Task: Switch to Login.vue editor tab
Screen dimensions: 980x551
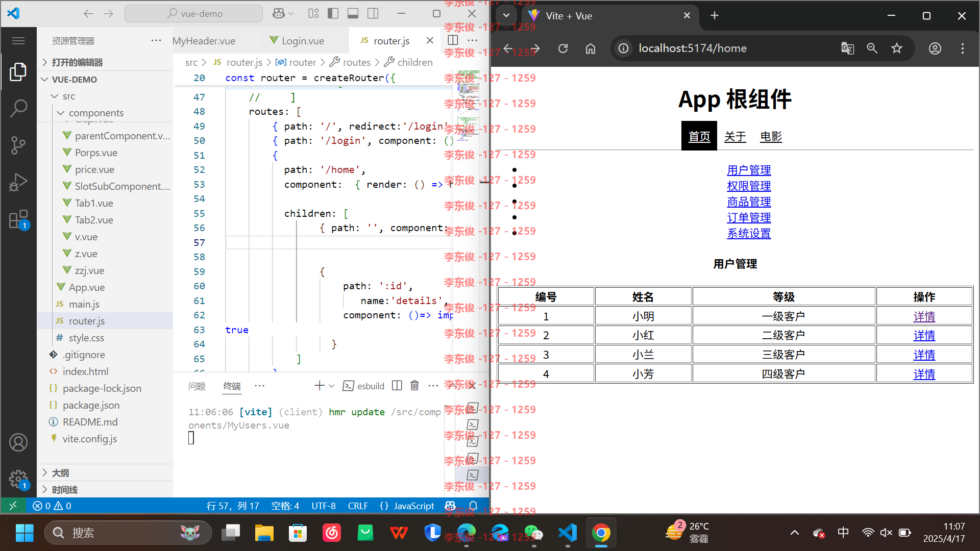Action: click(302, 41)
